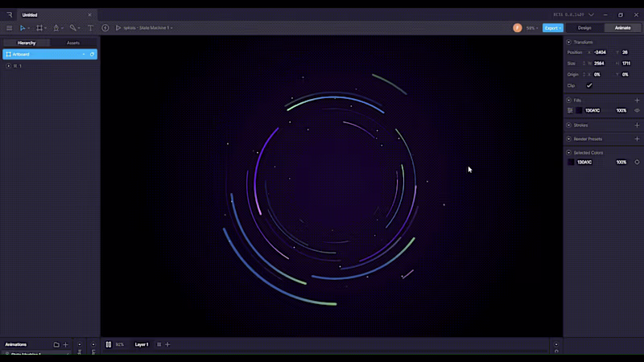The height and width of the screenshot is (362, 644).
Task: Open spirals State Machine 1 dropdown
Action: coord(171,28)
